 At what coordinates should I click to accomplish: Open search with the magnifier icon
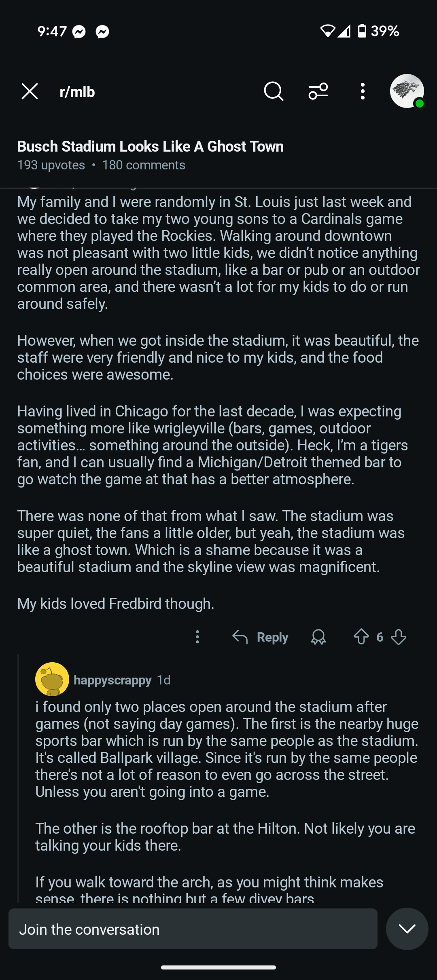coord(274,91)
